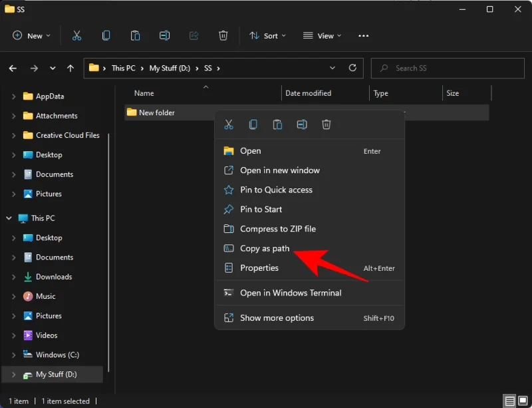Select AppData in the navigation pane
Image resolution: width=532 pixels, height=408 pixels.
pyautogui.click(x=50, y=97)
